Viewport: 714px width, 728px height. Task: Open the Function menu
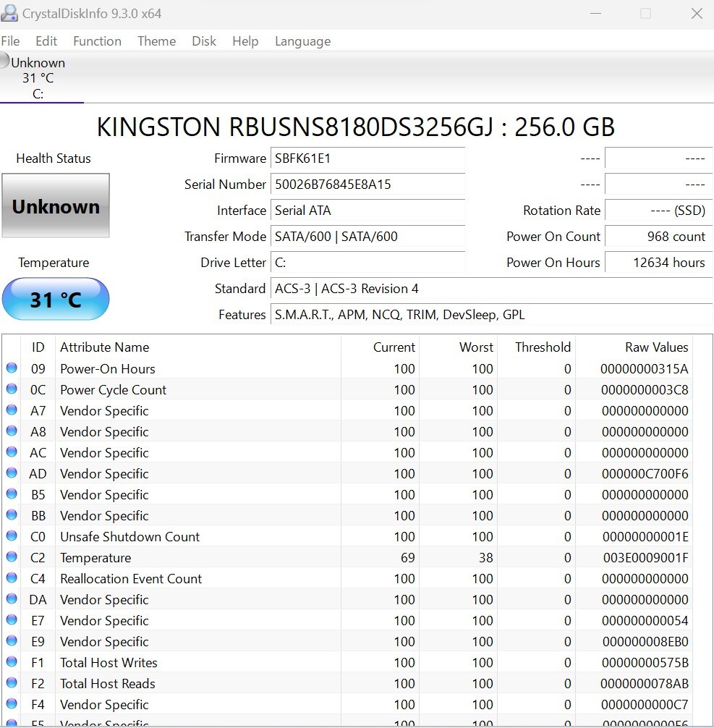[x=97, y=41]
